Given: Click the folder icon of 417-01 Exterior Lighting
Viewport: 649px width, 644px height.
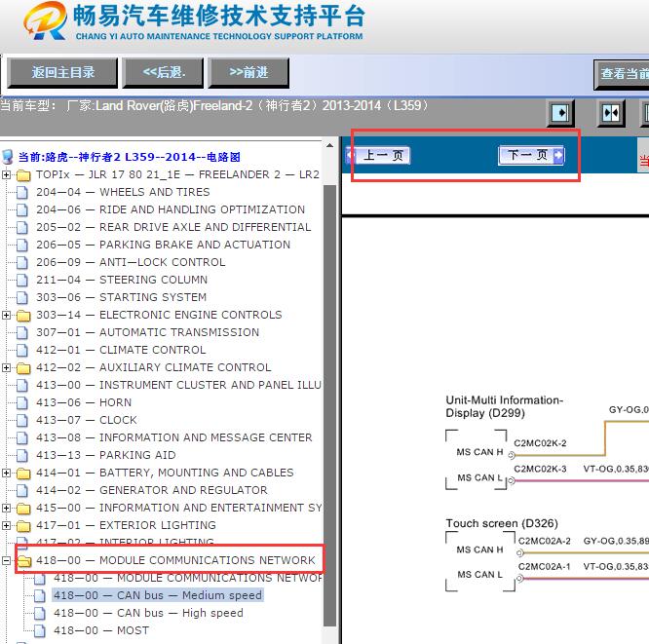Looking at the screenshot, I should click(23, 526).
